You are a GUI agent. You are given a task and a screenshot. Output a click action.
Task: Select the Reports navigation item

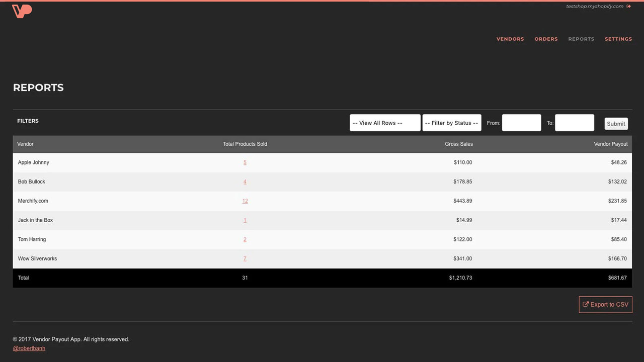[x=581, y=39]
